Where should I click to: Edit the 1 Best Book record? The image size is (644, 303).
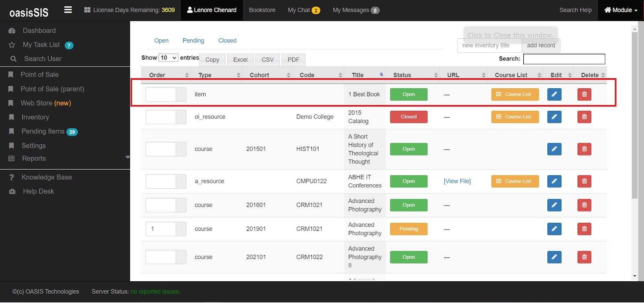click(x=554, y=94)
